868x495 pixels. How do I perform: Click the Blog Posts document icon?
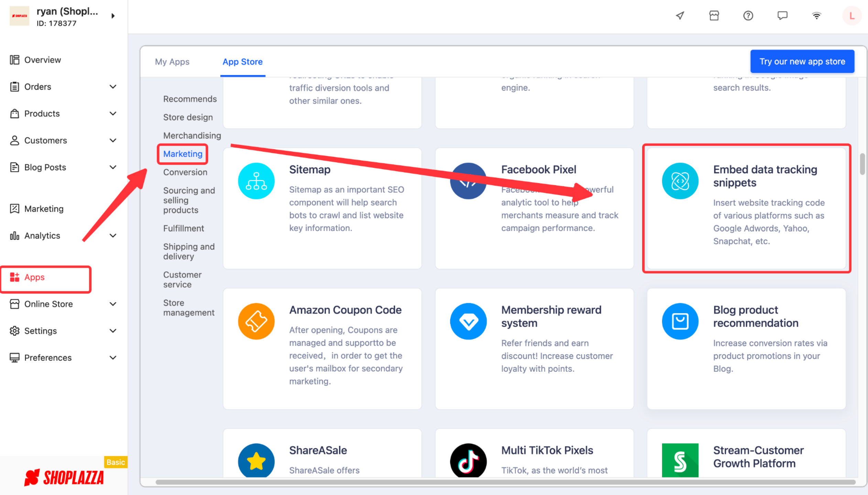point(14,167)
